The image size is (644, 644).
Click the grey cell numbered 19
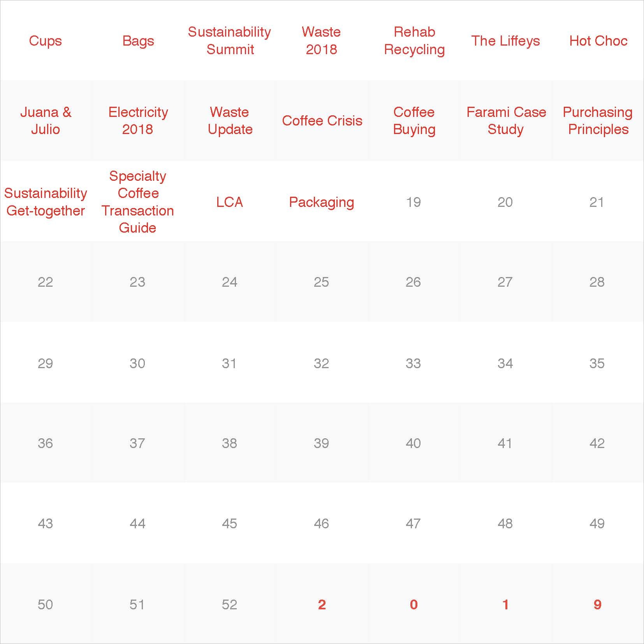pyautogui.click(x=413, y=202)
